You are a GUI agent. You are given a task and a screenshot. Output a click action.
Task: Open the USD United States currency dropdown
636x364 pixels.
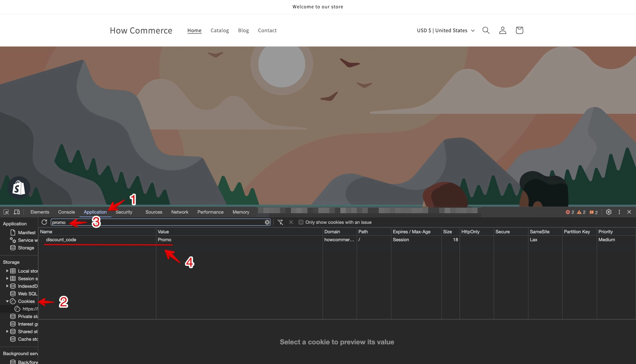[446, 30]
